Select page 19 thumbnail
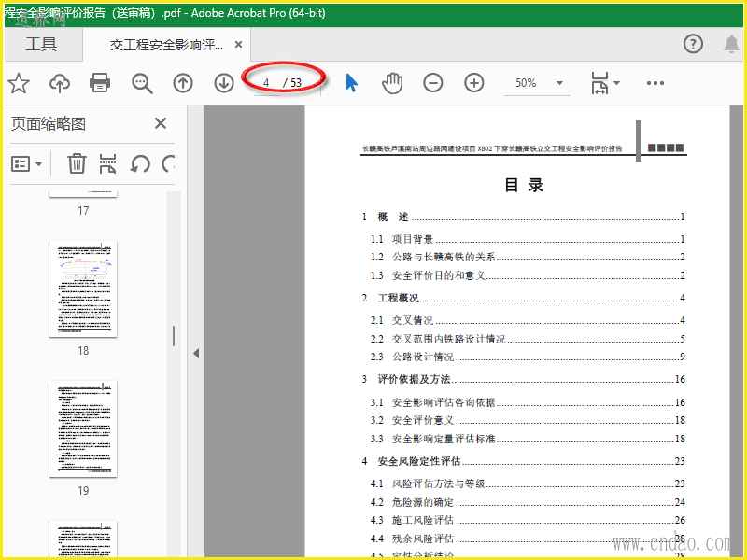Viewport: 747px width, 560px height. pyautogui.click(x=83, y=429)
